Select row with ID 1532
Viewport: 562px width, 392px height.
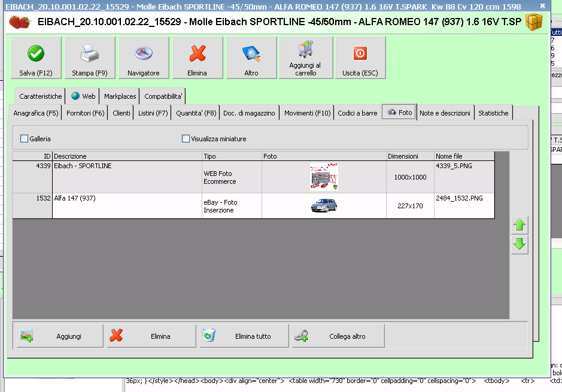tap(253, 206)
